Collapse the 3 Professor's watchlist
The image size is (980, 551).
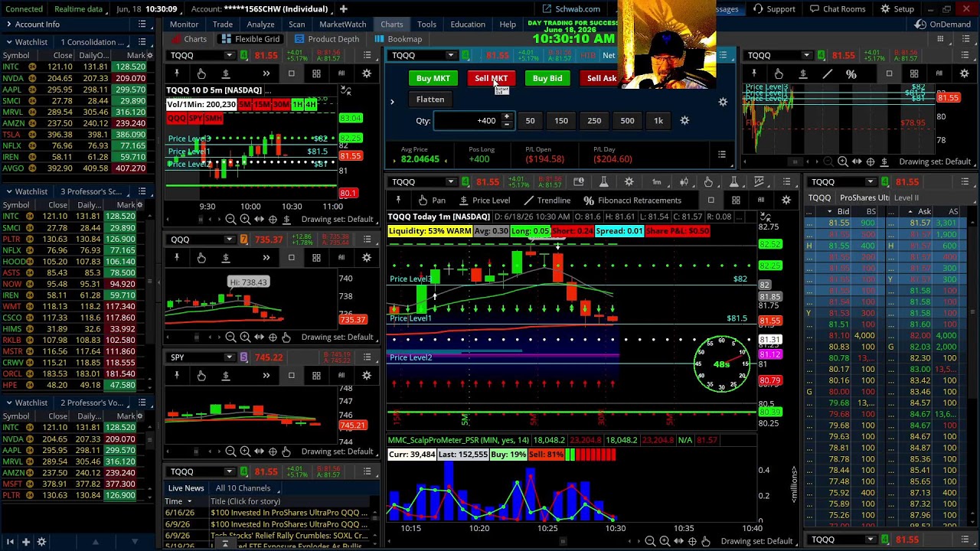pos(8,191)
